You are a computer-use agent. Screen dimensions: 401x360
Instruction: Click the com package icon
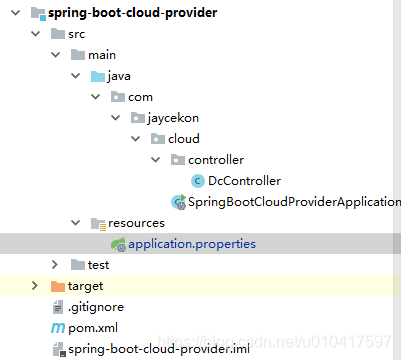tap(118, 97)
